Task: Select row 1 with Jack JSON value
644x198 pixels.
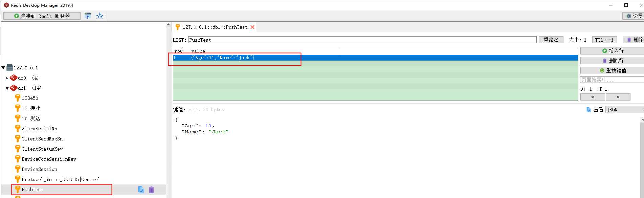Action: [x=375, y=58]
